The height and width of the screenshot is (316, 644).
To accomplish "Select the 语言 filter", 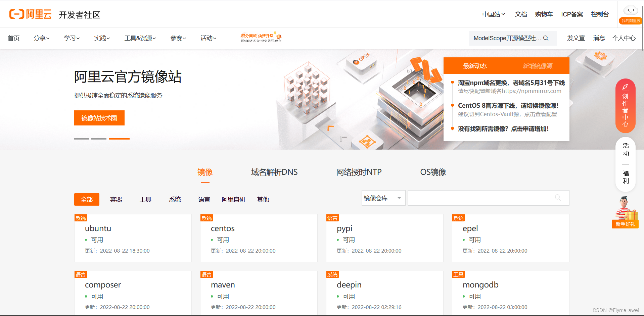I will (x=204, y=199).
